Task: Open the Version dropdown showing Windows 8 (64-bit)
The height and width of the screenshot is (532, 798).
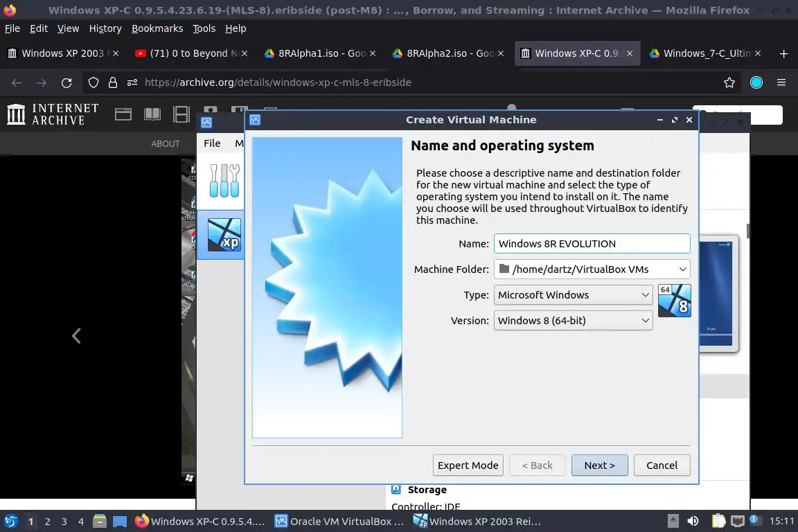Action: click(573, 321)
